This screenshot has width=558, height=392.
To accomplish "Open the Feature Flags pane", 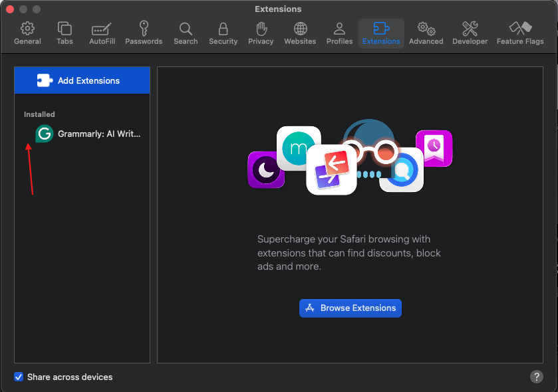I will click(x=520, y=33).
